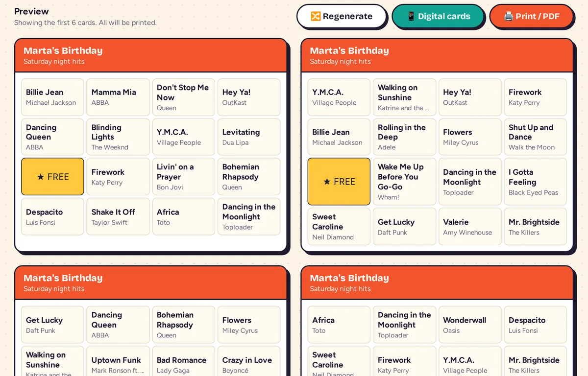Mark Blinding Lights by The Weeknd

click(118, 137)
